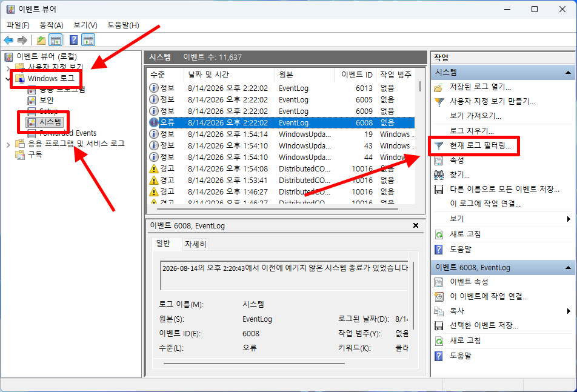Screen dimensions: 577x392
Task: Switch to the 자세히 tab
Action: tap(195, 244)
